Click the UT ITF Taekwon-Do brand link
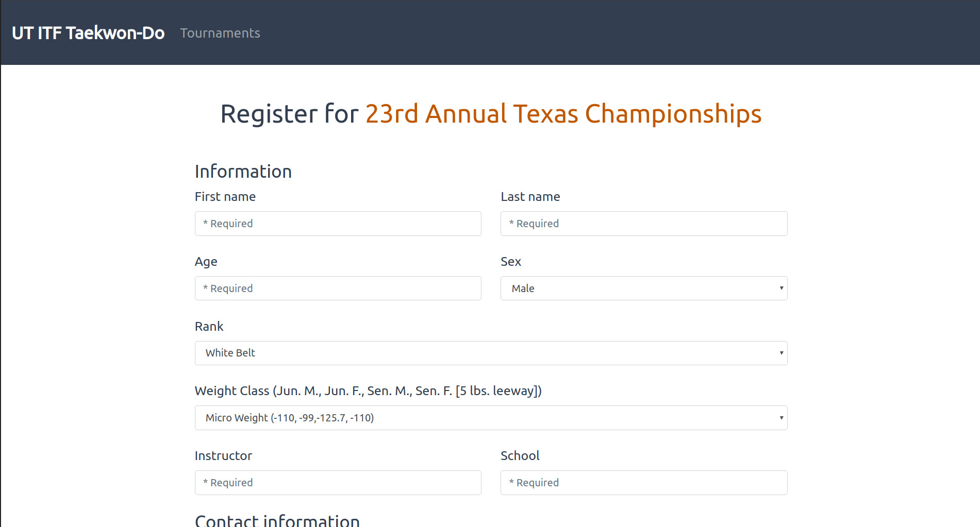This screenshot has height=527, width=980. tap(88, 33)
